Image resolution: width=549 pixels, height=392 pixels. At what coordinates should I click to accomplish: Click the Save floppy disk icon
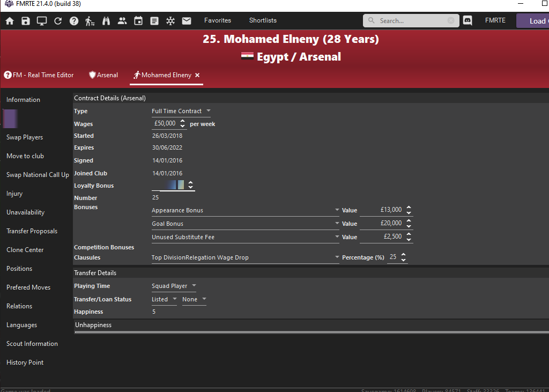pyautogui.click(x=26, y=21)
